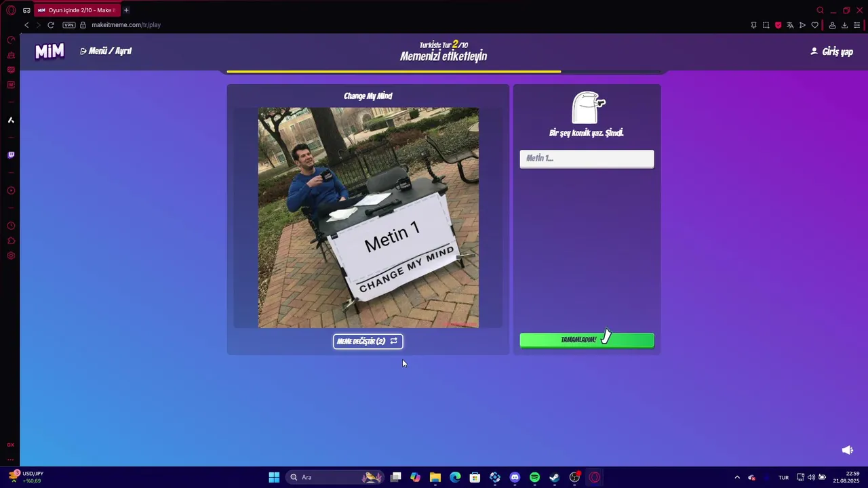The image size is (868, 488).
Task: Click TUR keyboard language indicator
Action: click(x=783, y=477)
